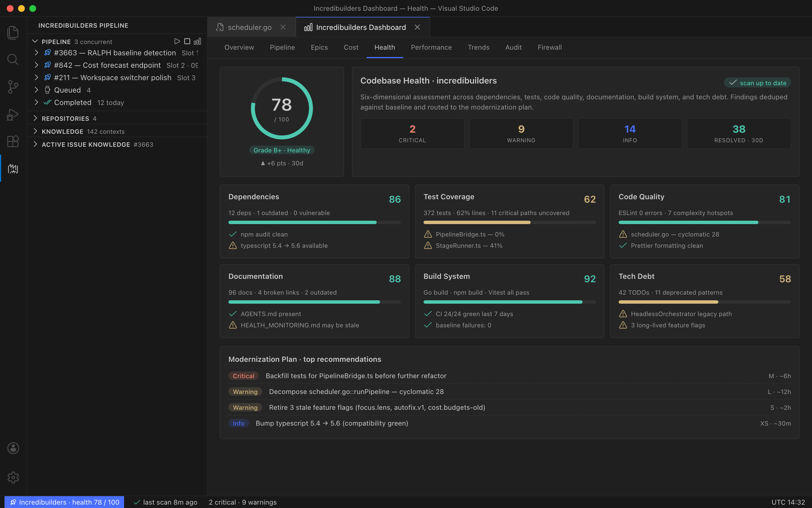Click the Tech Debt progress bar
812x508 pixels.
705,302
